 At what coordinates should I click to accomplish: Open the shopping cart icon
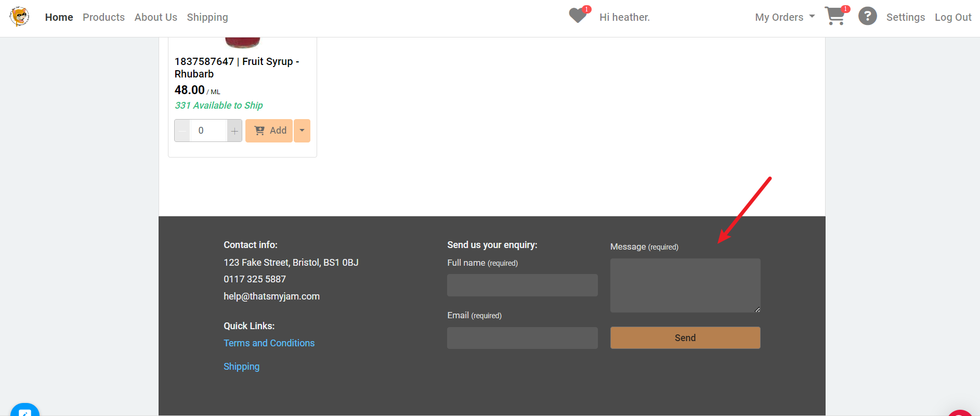coord(835,16)
